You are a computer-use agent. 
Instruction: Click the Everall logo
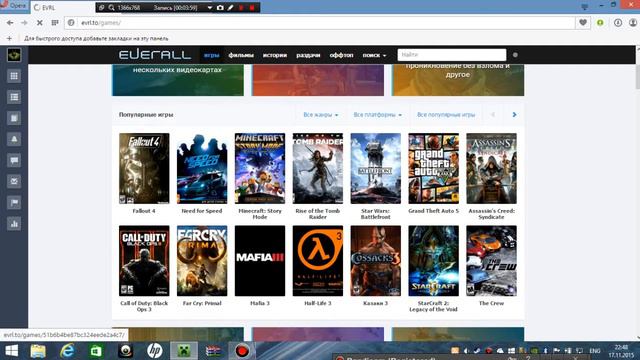(x=155, y=55)
